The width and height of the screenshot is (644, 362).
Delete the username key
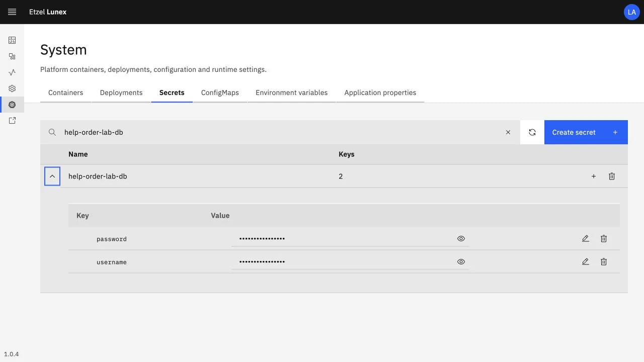point(604,262)
